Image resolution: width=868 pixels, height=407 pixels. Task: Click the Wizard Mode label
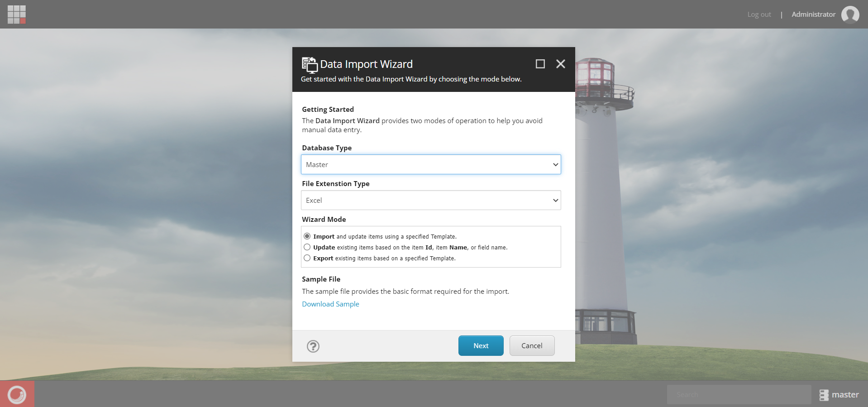pyautogui.click(x=324, y=220)
